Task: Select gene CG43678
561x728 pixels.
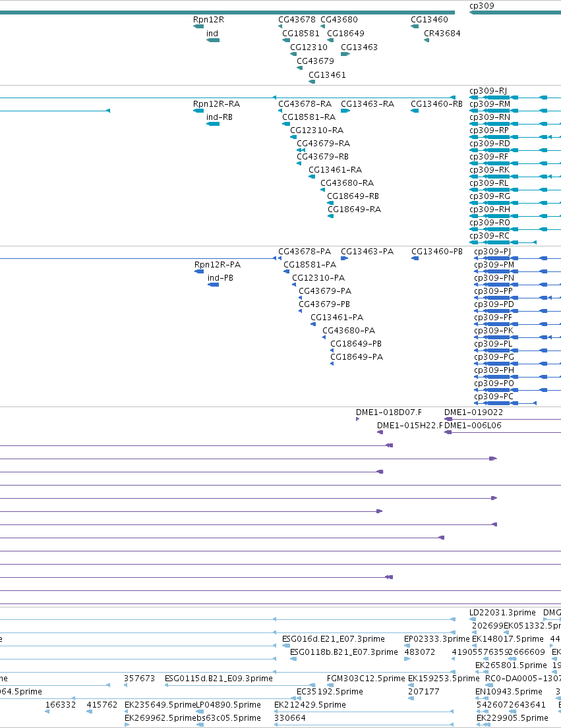Action: (280, 26)
